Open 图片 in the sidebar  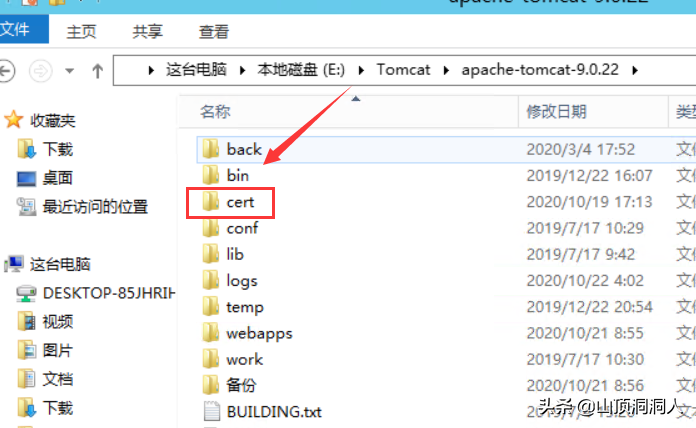[x=57, y=351]
